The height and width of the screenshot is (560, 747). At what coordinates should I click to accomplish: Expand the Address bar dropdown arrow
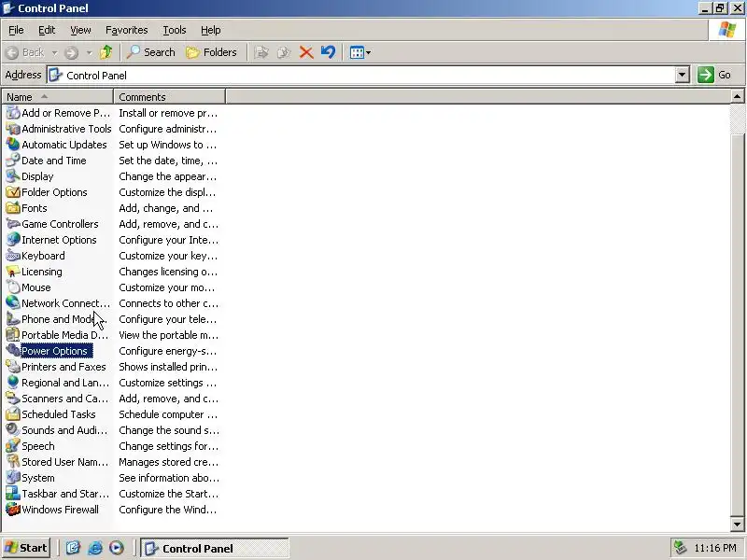tap(683, 75)
